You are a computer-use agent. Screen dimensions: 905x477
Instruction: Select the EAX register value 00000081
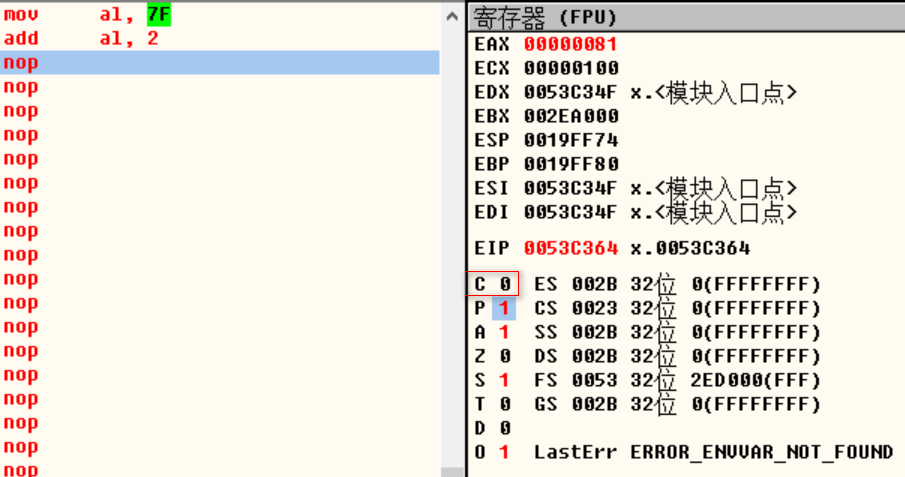click(x=571, y=44)
